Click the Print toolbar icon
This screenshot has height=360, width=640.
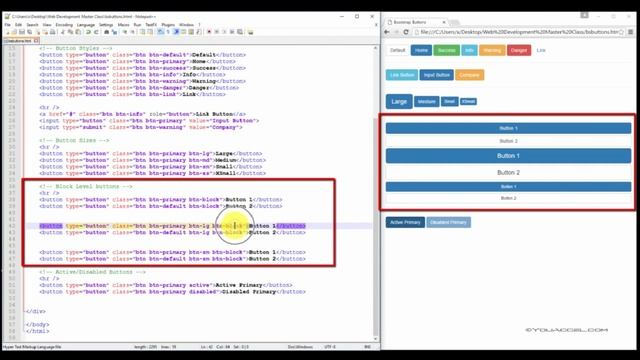pos(53,32)
